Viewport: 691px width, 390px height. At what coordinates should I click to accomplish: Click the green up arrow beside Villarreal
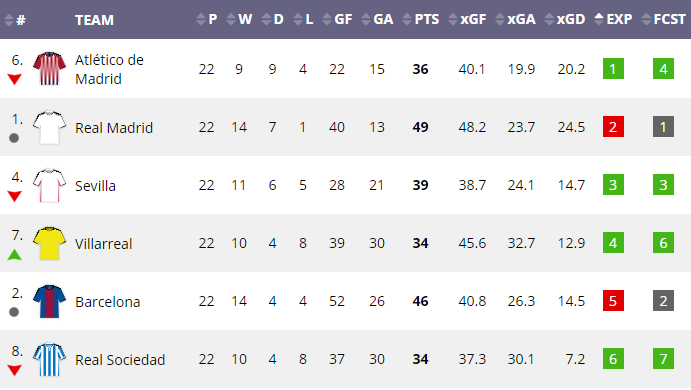[x=15, y=255]
